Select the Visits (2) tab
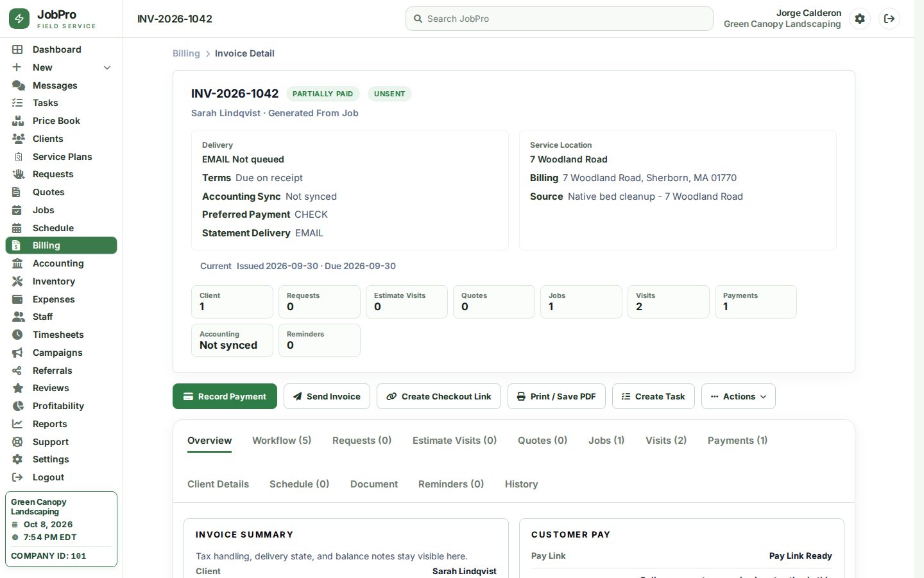 pyautogui.click(x=666, y=441)
